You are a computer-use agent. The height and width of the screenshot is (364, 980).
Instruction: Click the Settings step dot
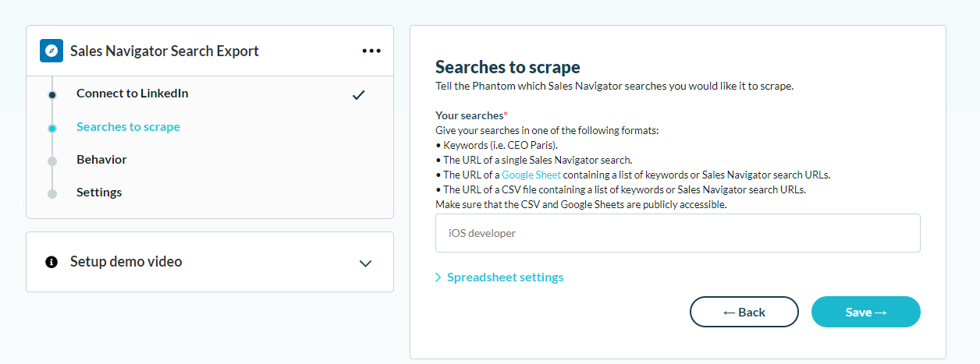click(x=52, y=194)
